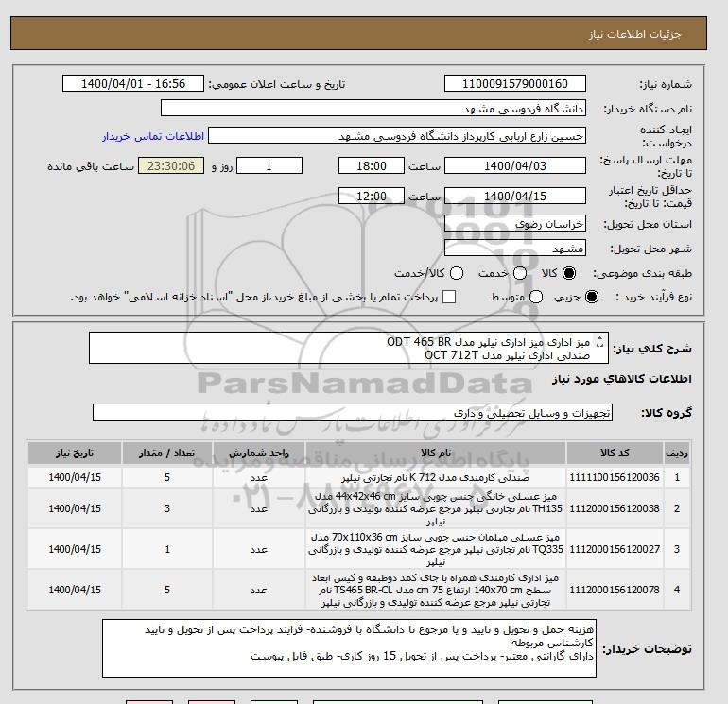The image size is (728, 704).
Task: Click delivery province field خراسان رضوی
Action: click(x=515, y=224)
